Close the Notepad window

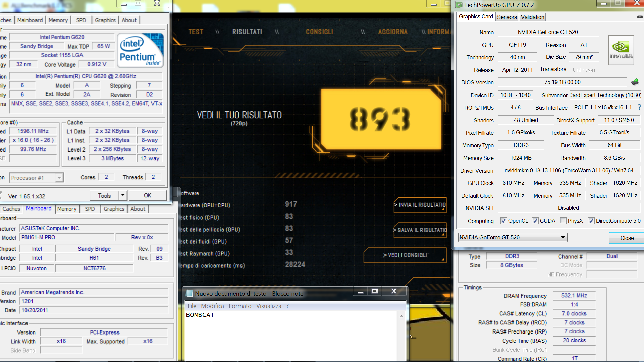(x=394, y=291)
